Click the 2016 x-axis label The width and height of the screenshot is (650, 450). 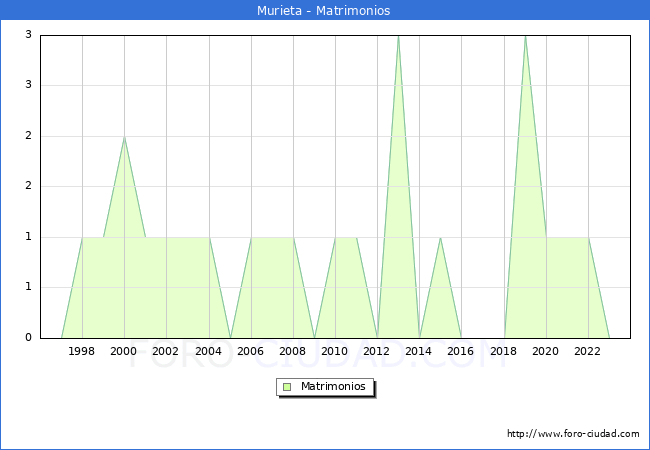pyautogui.click(x=461, y=351)
